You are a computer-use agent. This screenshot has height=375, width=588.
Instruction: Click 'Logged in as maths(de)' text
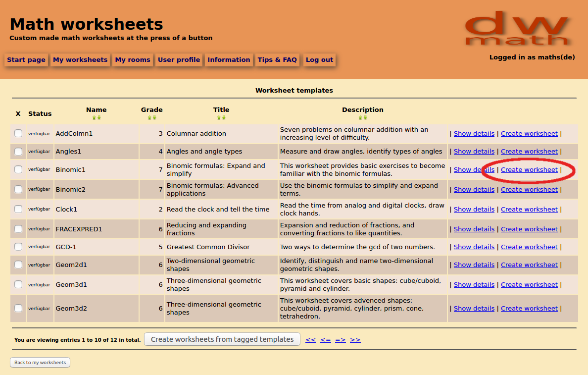(x=532, y=57)
